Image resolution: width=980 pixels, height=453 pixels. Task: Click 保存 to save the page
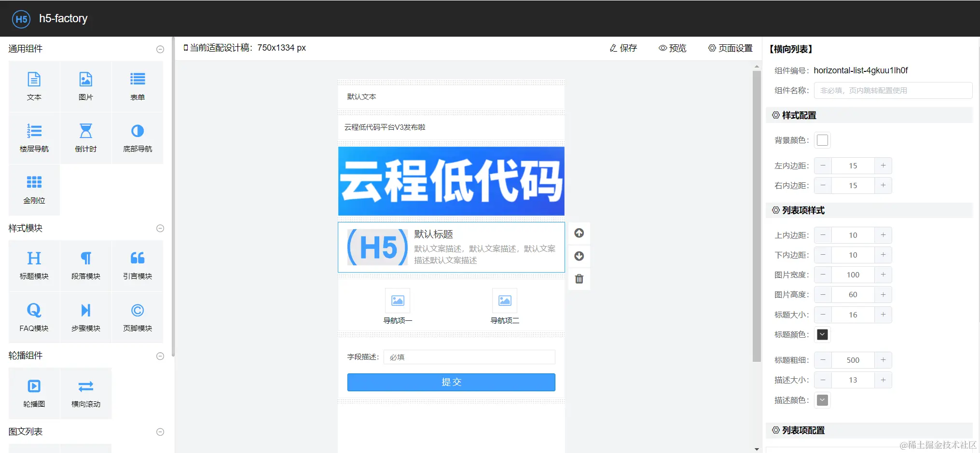[x=623, y=48]
